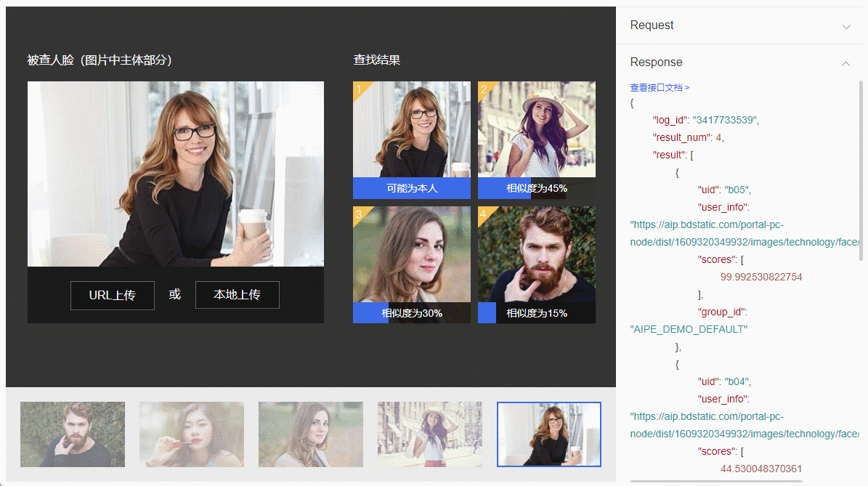Click the URL上传 button
The height and width of the screenshot is (486, 868).
coord(113,295)
